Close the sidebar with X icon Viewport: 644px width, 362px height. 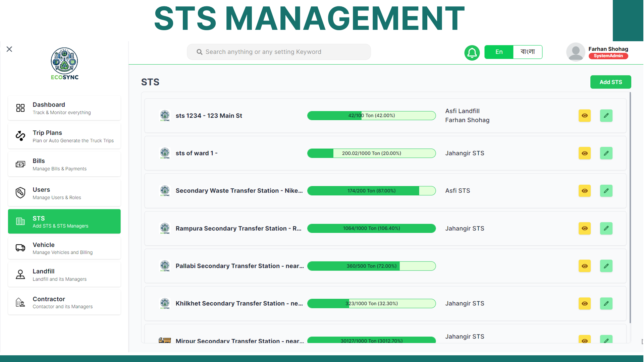coord(9,49)
